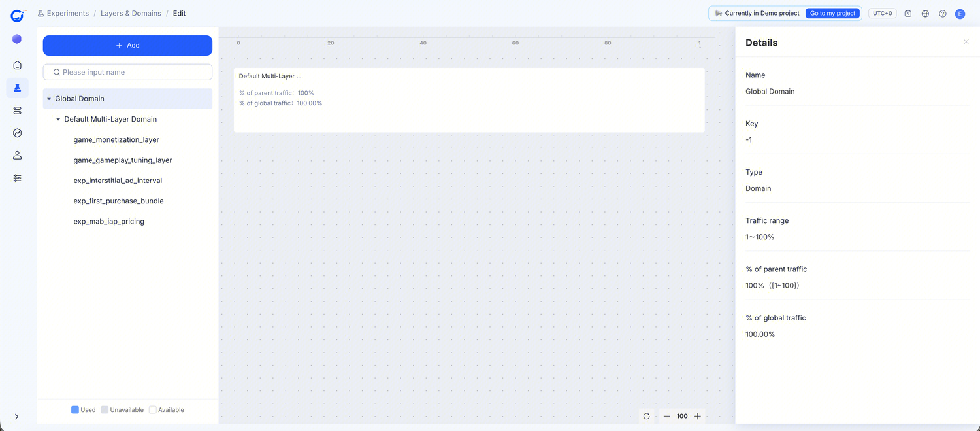
Task: Close the Details panel
Action: tap(966, 42)
